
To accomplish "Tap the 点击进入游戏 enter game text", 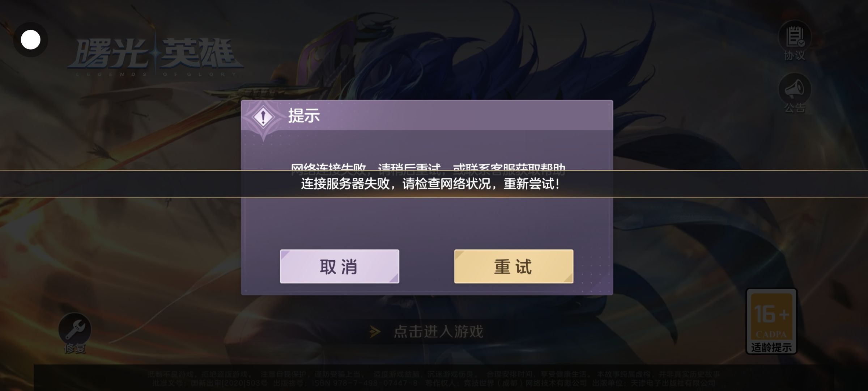I will (x=438, y=331).
